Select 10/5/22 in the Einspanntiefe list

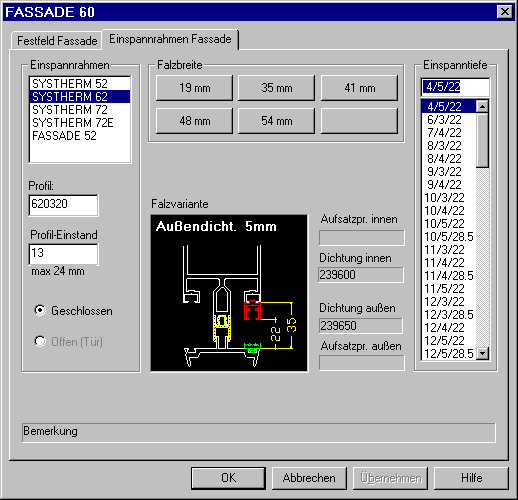click(x=449, y=224)
